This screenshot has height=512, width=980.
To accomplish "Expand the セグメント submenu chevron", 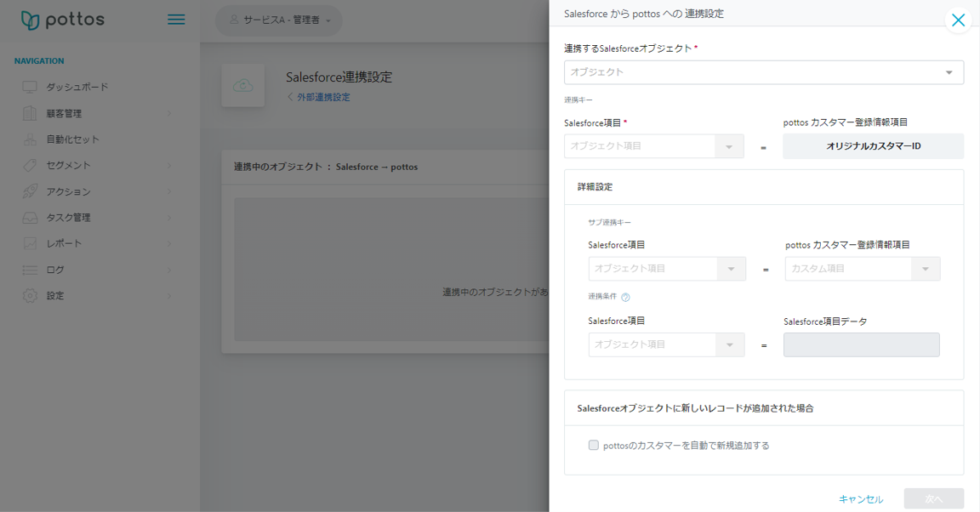I will (169, 165).
